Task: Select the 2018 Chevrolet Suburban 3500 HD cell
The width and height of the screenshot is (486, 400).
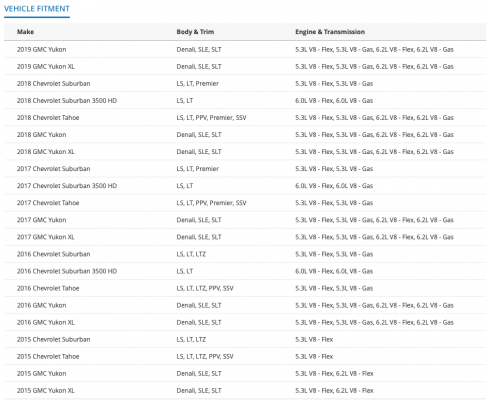Action: [67, 101]
